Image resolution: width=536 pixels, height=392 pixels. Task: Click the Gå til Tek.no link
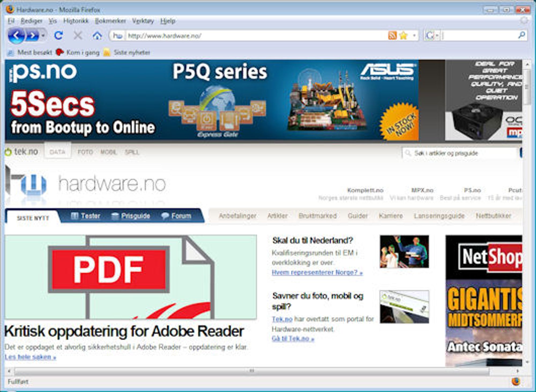[x=293, y=338]
